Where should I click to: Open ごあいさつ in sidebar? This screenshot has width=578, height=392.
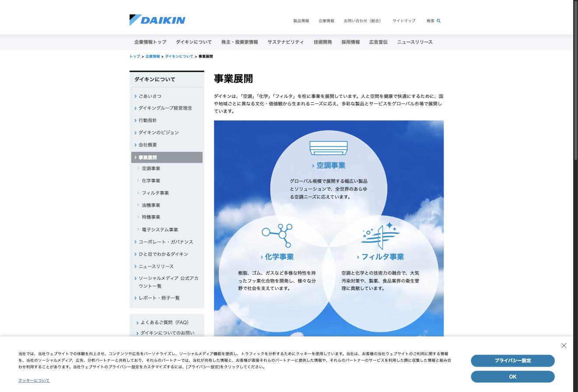coord(150,96)
